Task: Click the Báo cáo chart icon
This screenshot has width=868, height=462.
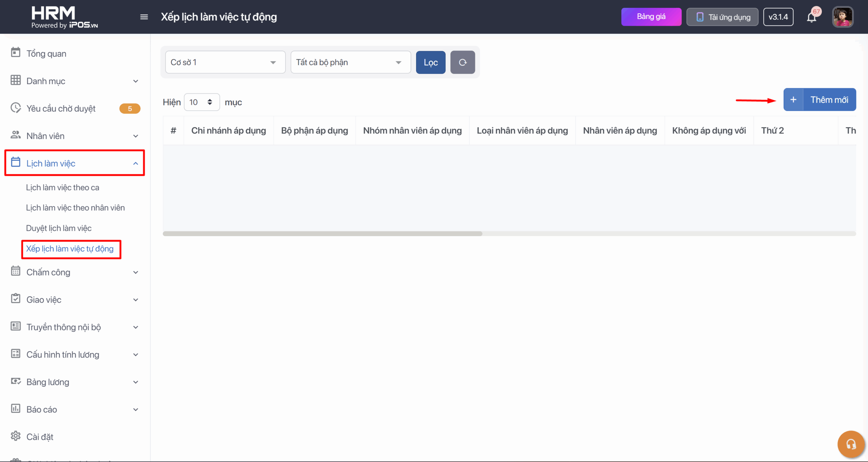Action: [16, 408]
